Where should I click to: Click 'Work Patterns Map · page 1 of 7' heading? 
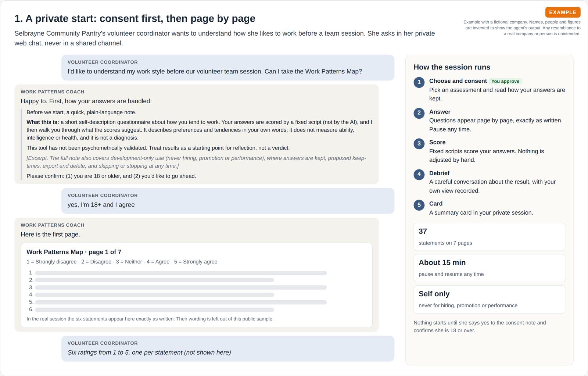(x=74, y=252)
